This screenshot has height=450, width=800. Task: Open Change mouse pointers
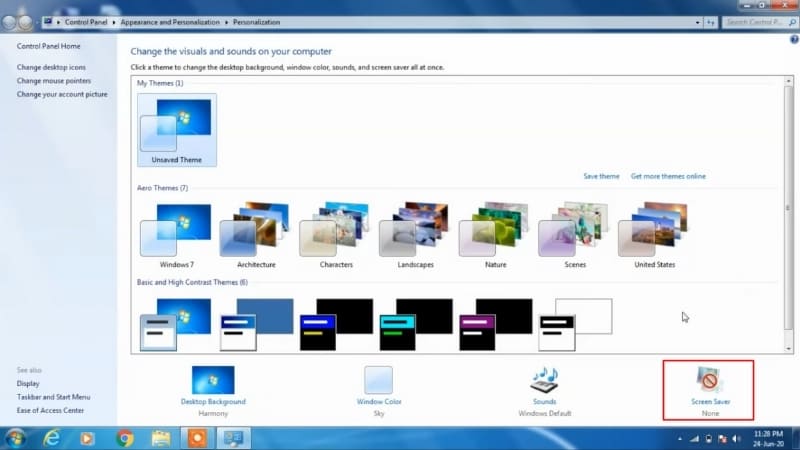(54, 81)
